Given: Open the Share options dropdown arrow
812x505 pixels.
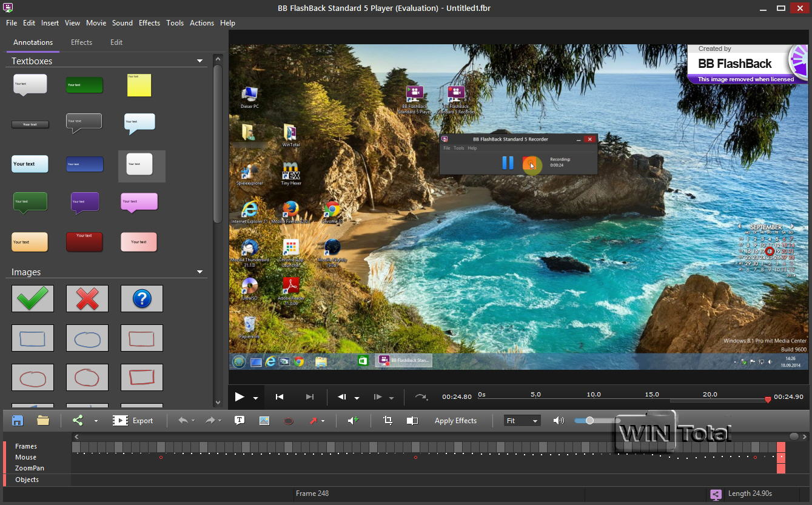Looking at the screenshot, I should tap(96, 421).
